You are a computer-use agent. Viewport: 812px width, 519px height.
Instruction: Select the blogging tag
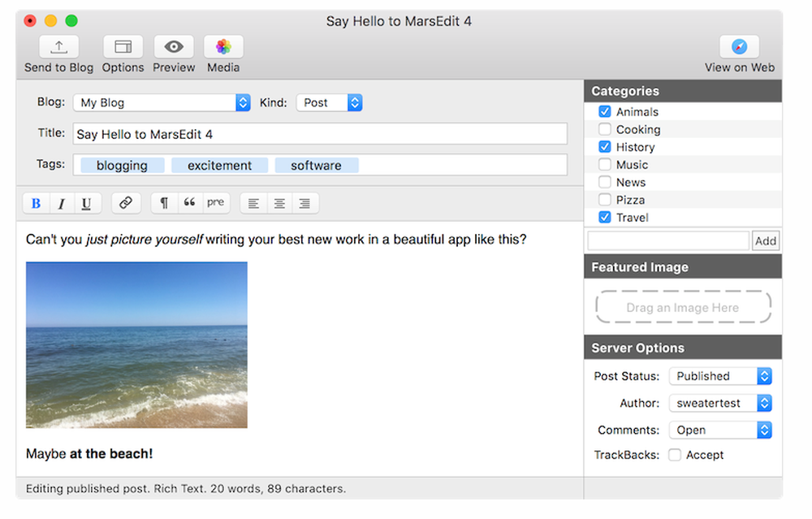(123, 165)
